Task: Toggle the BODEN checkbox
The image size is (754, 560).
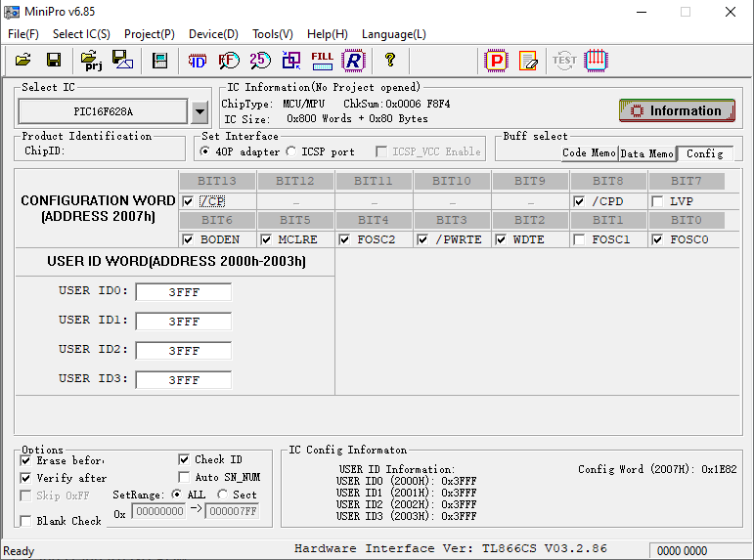Action: click(188, 239)
